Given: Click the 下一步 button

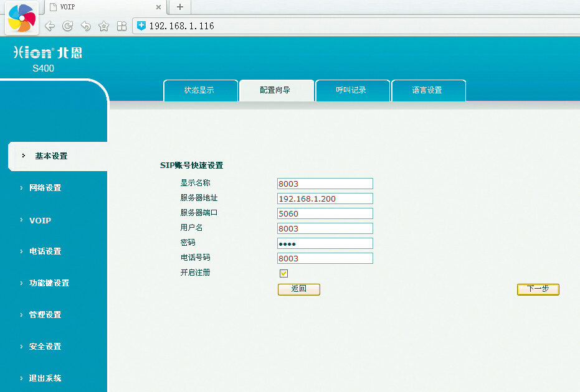Looking at the screenshot, I should (x=538, y=289).
